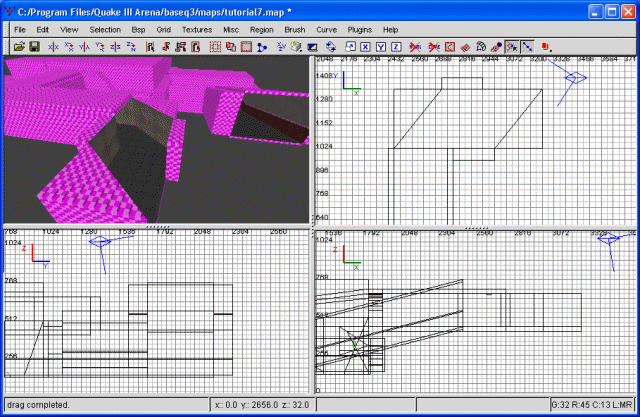Click the filled red square CSG icon
The height and width of the screenshot is (417, 640).
pyautogui.click(x=246, y=47)
